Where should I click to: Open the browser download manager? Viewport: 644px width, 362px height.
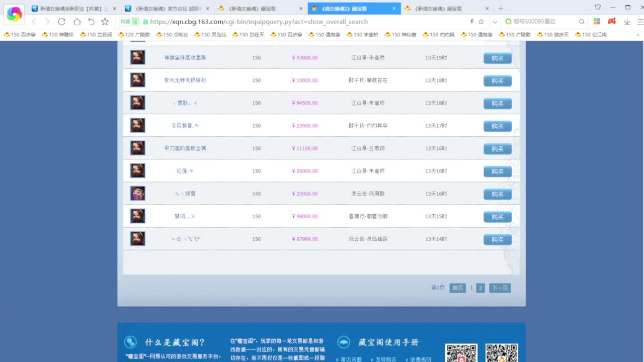tap(626, 22)
